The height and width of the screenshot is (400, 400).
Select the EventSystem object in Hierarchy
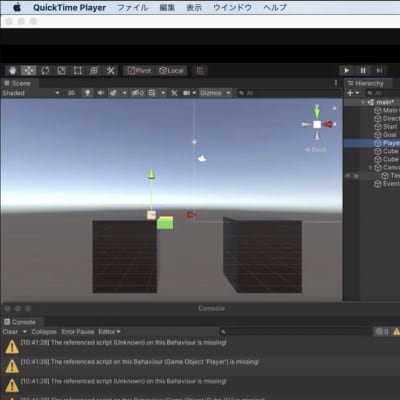coord(372,184)
